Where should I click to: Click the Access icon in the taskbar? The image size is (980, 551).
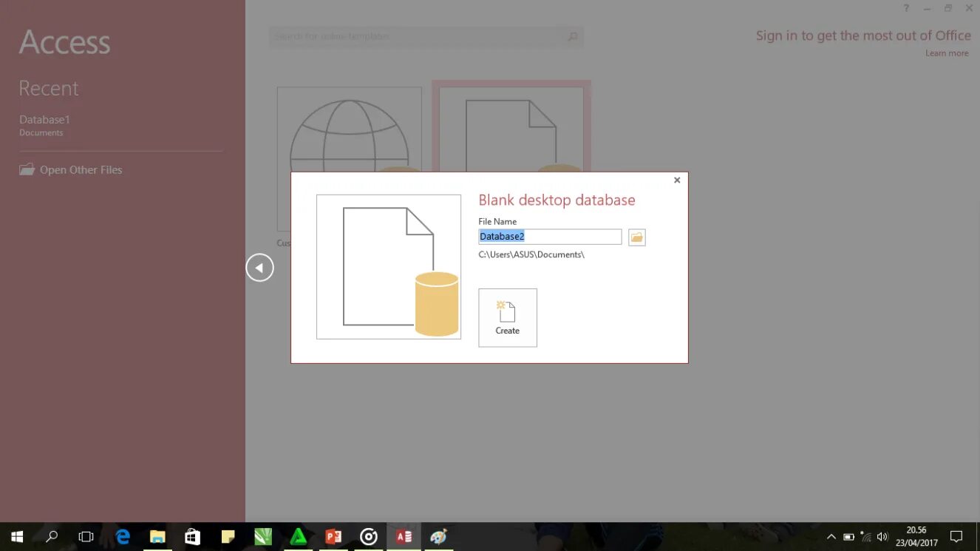point(404,536)
